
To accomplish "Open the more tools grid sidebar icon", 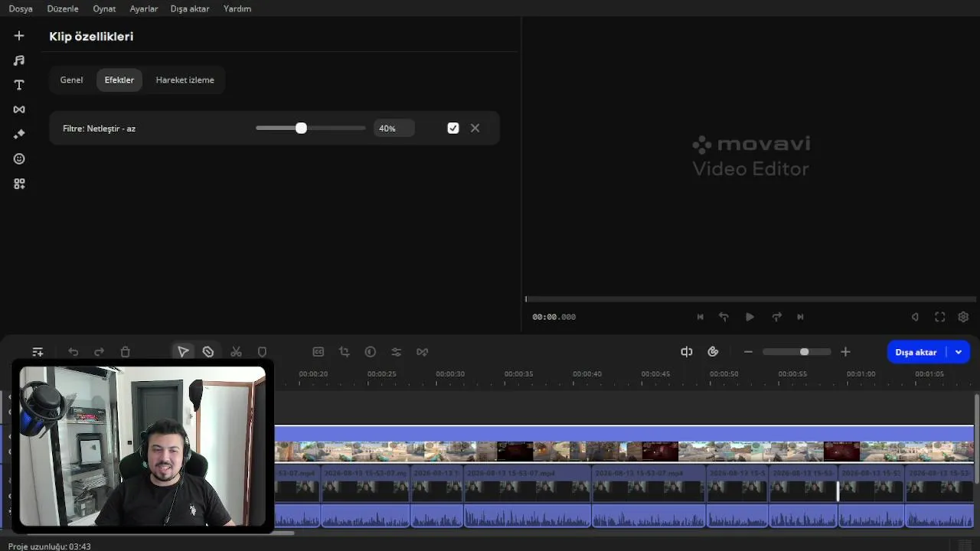I will (19, 184).
